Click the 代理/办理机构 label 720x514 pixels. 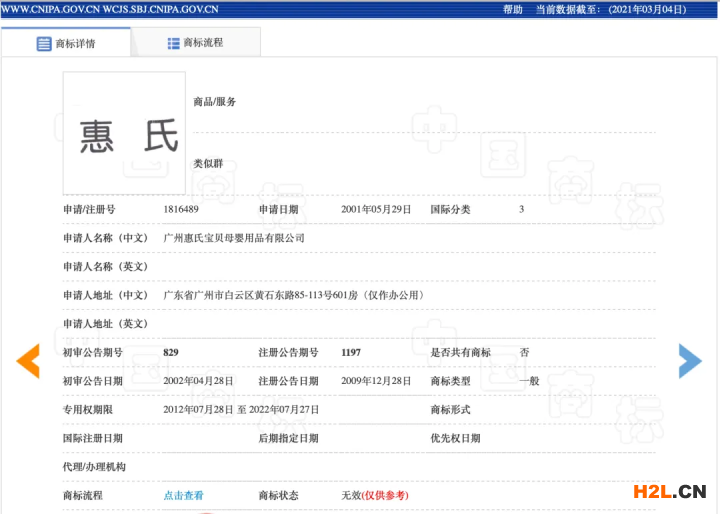click(94, 467)
